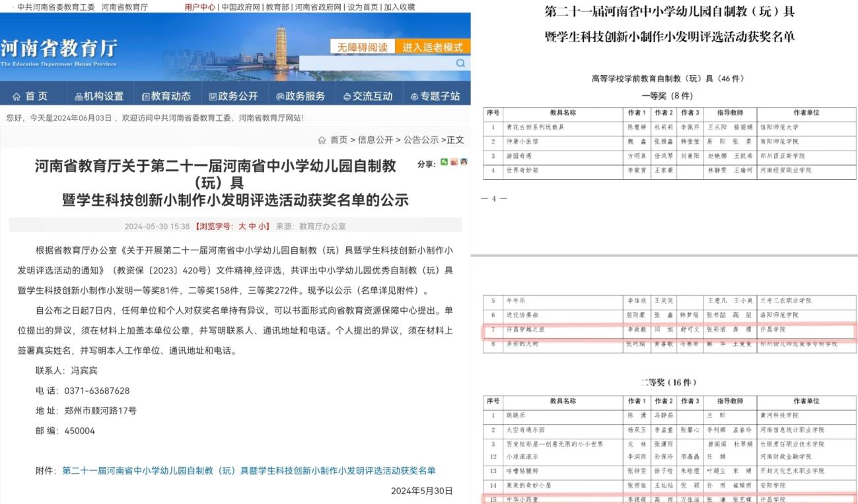Click 洛阳师范学院 in the table
Screen dimensions: 858x504
[780, 315]
